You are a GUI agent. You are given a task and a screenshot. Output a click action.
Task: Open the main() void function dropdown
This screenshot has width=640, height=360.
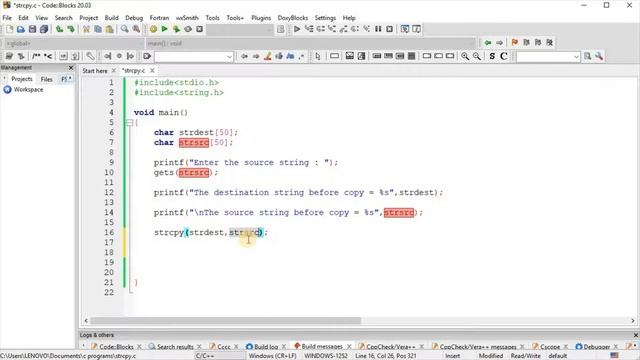(311, 43)
